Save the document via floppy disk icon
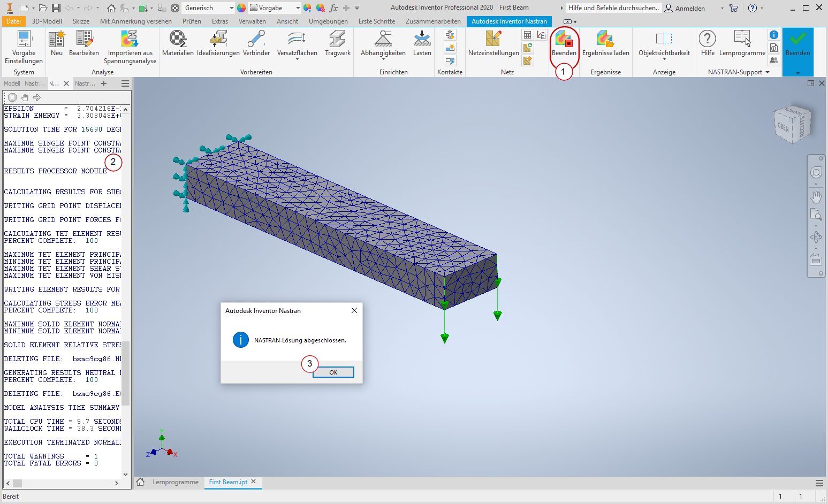 click(x=56, y=8)
